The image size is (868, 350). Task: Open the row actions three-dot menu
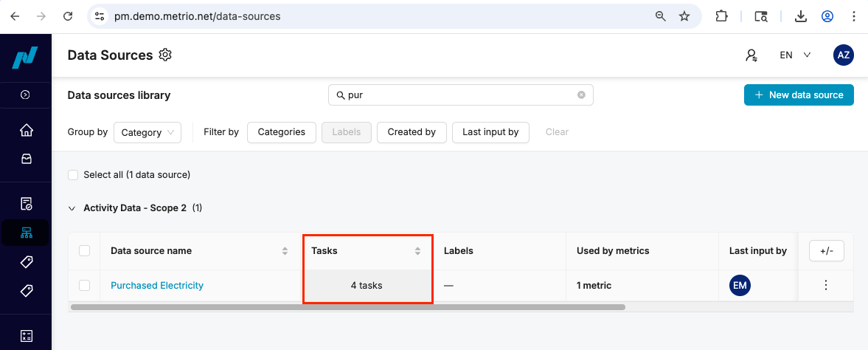click(826, 285)
